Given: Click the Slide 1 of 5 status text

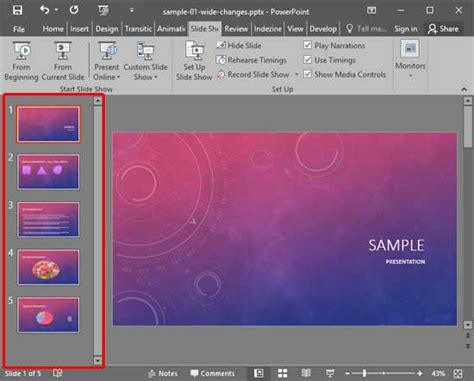Looking at the screenshot, I should 23,373.
